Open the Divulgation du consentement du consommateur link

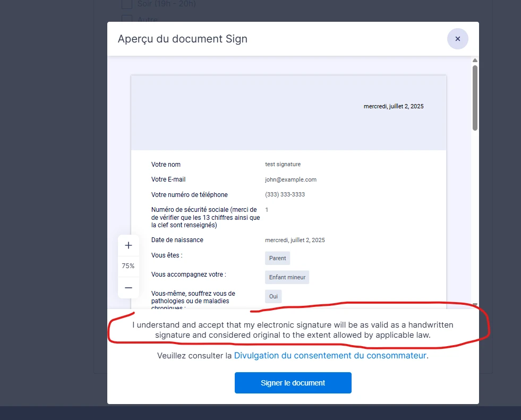tap(330, 355)
